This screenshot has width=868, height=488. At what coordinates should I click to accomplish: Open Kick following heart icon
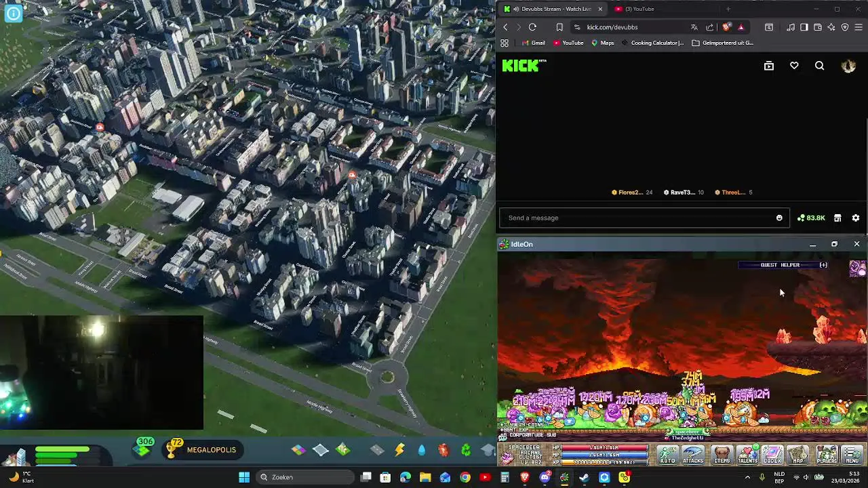[x=794, y=66]
